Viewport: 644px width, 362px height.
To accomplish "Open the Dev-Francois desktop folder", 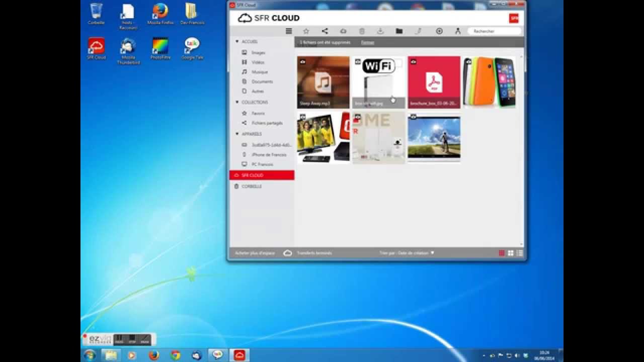I will pos(192,14).
